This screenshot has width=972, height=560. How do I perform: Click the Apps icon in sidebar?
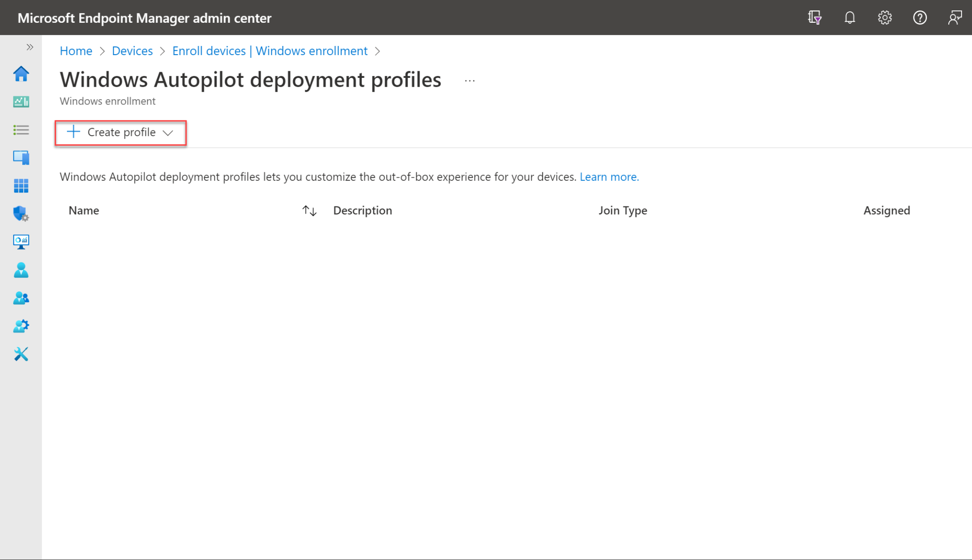21,186
